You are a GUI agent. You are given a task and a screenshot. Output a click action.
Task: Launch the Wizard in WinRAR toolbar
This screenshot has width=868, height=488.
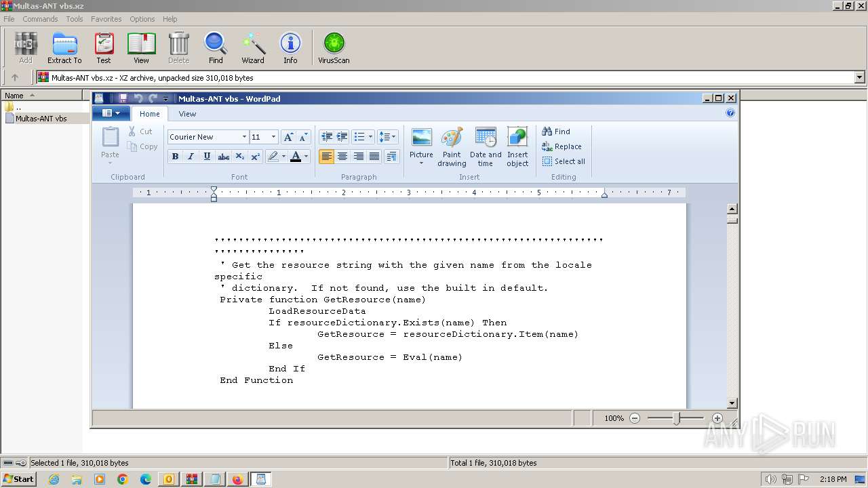pos(253,48)
